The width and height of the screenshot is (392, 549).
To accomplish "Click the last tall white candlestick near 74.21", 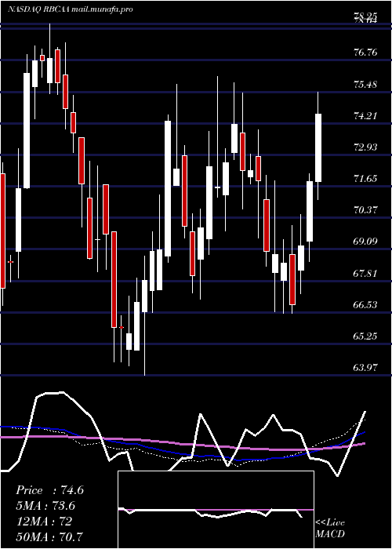I will [x=318, y=147].
